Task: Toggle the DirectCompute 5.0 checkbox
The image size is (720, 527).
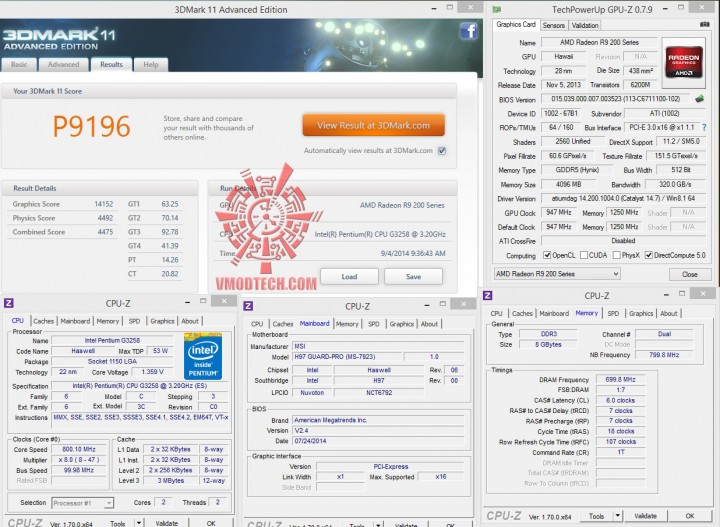Action: [x=649, y=255]
